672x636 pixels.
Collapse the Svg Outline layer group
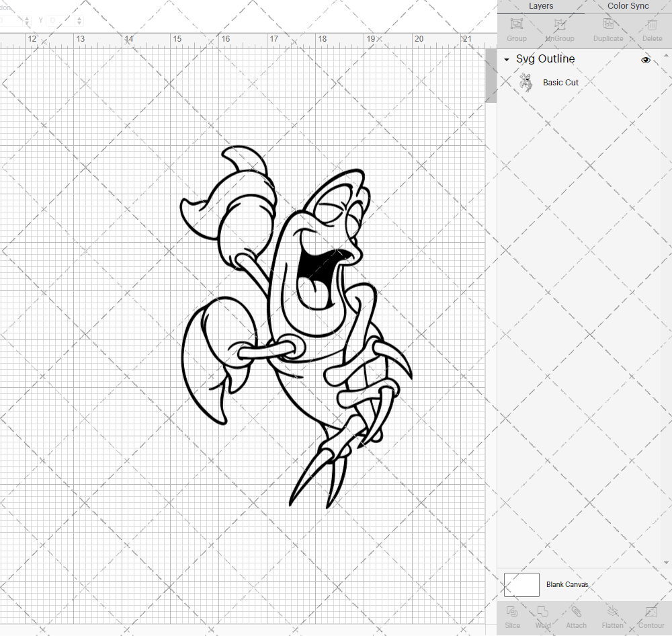point(507,60)
